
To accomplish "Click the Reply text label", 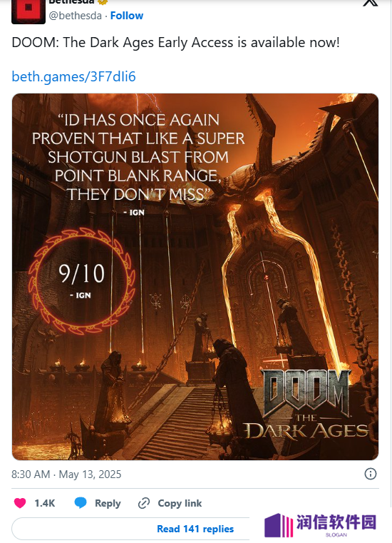I will click(x=108, y=503).
